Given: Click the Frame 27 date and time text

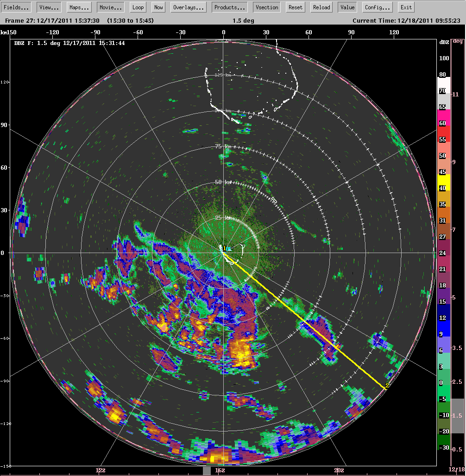Looking at the screenshot, I should (x=52, y=21).
